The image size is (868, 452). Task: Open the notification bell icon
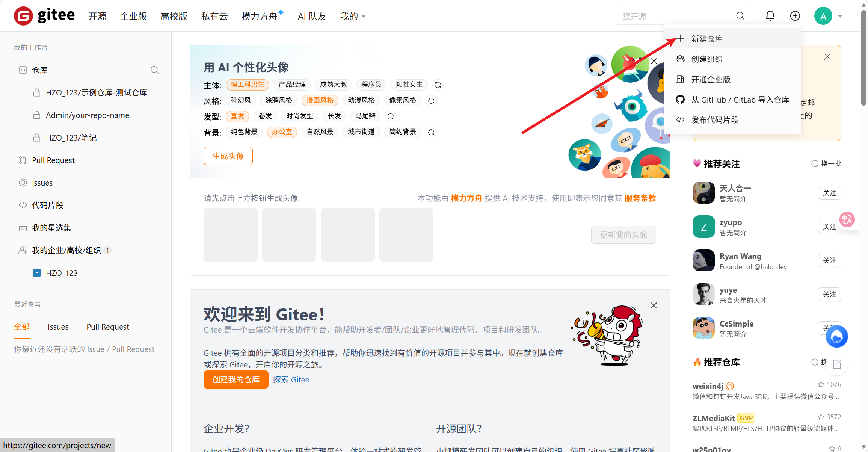770,16
